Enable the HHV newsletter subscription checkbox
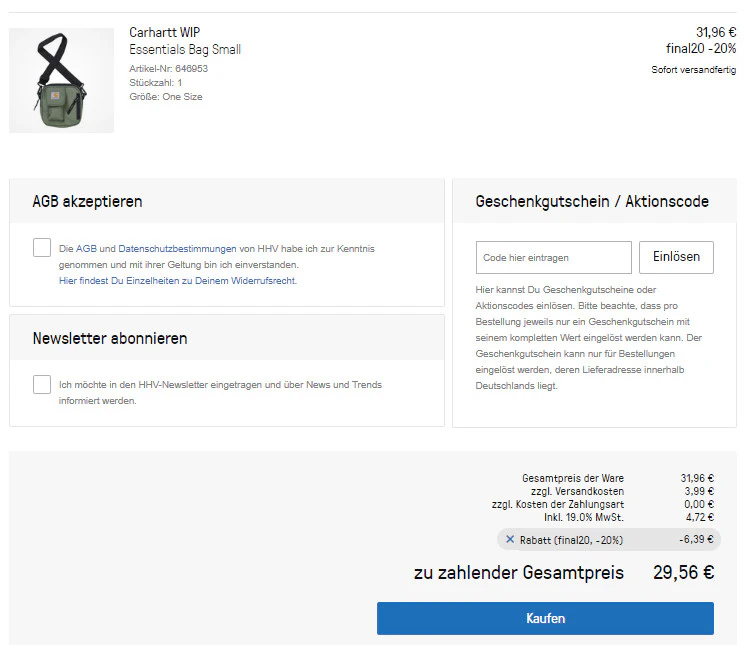The height and width of the screenshot is (645, 746). click(x=42, y=384)
